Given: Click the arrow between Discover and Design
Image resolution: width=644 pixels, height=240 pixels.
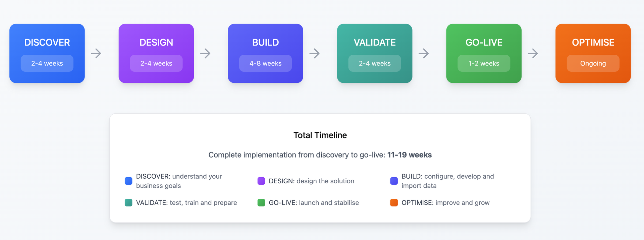Looking at the screenshot, I should point(96,53).
